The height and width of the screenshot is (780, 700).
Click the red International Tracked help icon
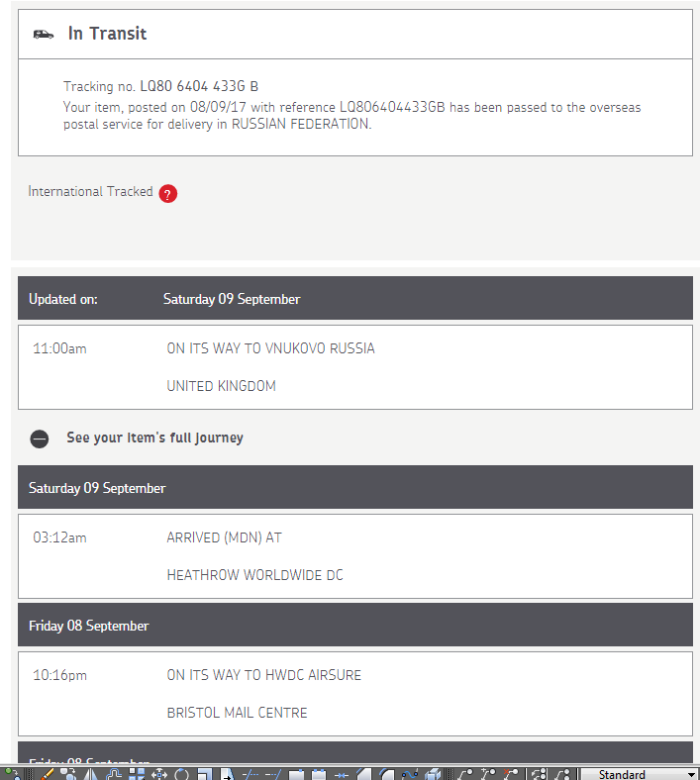click(x=168, y=193)
